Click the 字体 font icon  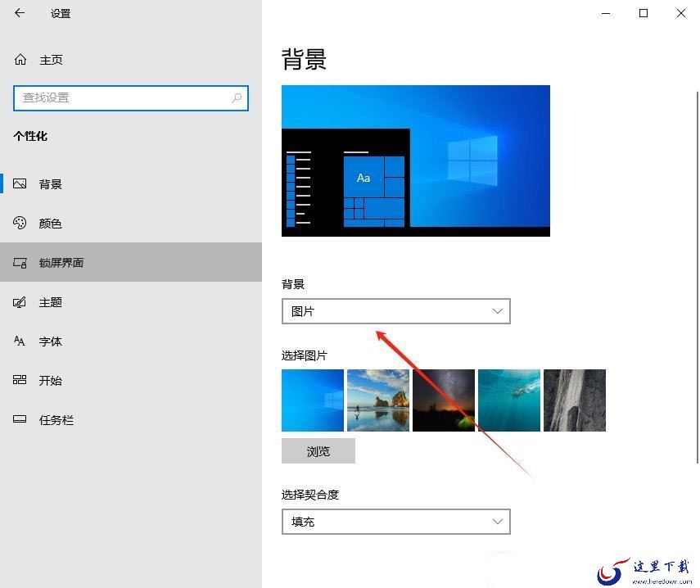19,341
